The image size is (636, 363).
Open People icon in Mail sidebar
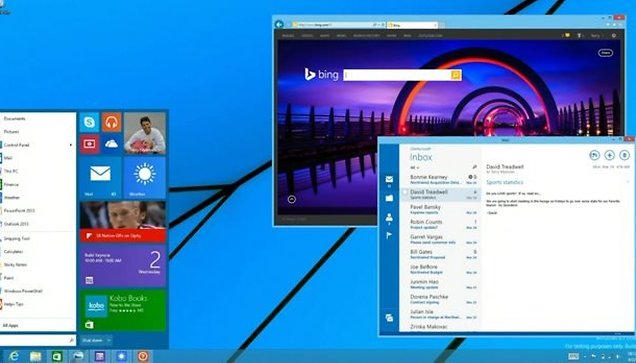(x=389, y=217)
